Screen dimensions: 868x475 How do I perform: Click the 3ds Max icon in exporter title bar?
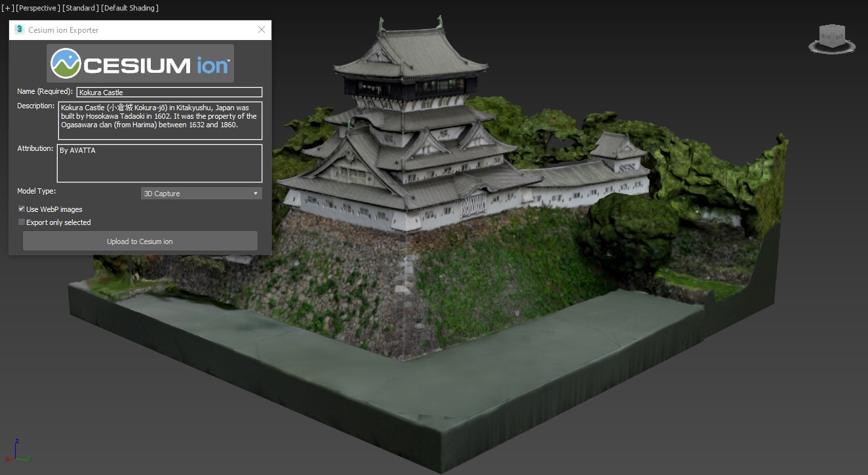click(19, 30)
